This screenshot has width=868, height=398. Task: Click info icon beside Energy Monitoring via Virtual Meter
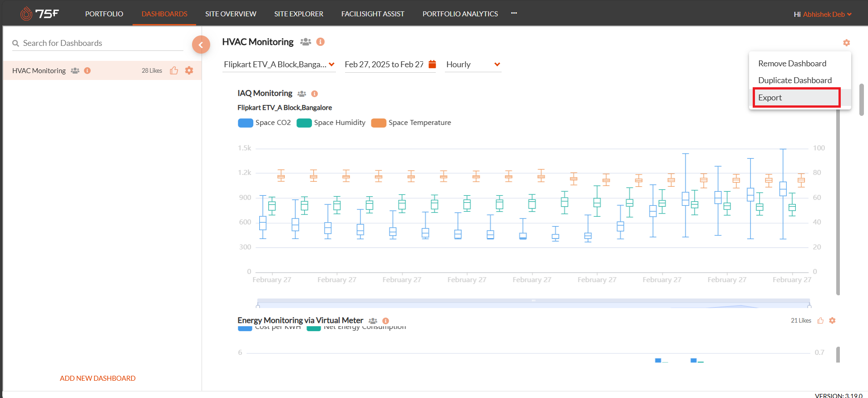coord(385,321)
